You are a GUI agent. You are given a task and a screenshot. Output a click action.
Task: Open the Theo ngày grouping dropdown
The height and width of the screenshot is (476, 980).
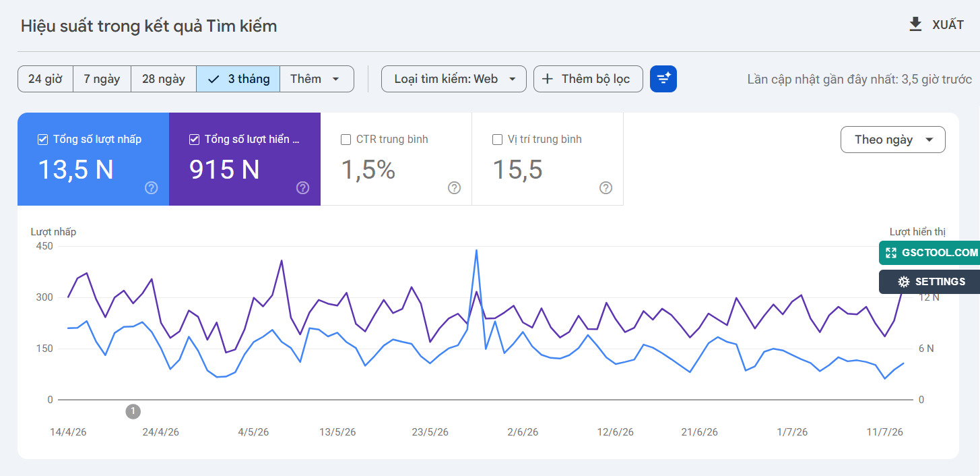point(893,140)
